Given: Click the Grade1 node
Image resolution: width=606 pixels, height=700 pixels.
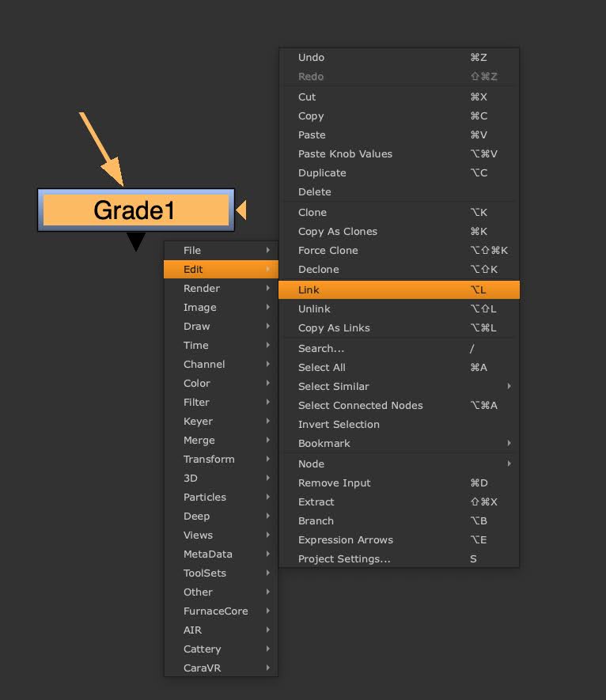Looking at the screenshot, I should (135, 210).
